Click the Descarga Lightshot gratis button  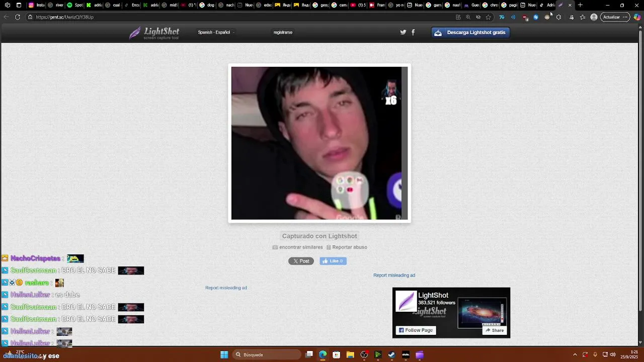tap(470, 32)
